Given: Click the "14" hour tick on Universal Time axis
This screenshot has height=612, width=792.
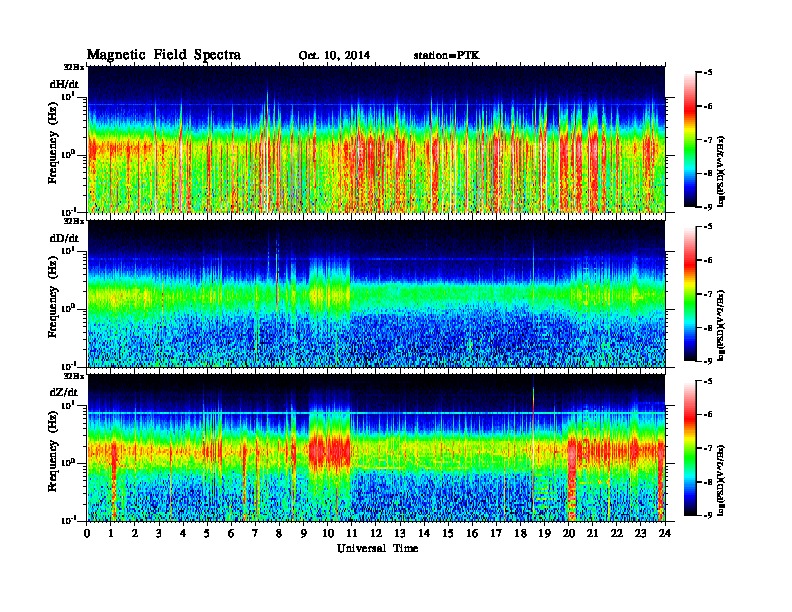Looking at the screenshot, I should [x=424, y=533].
